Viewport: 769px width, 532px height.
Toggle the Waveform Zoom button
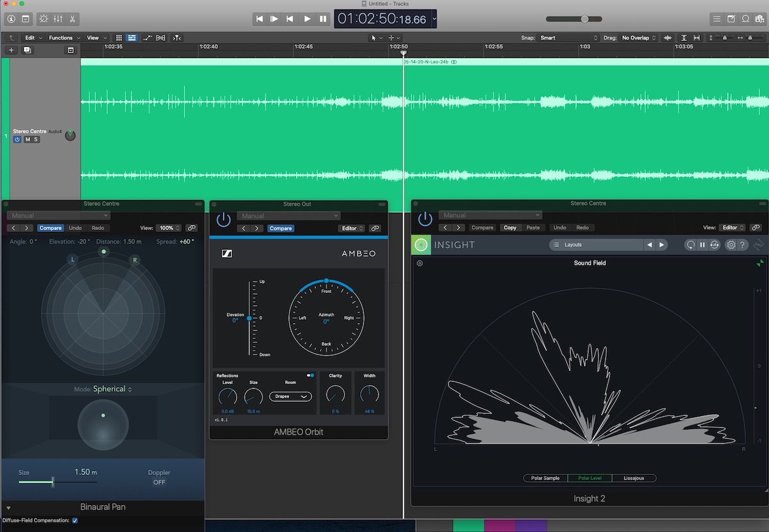[x=668, y=38]
